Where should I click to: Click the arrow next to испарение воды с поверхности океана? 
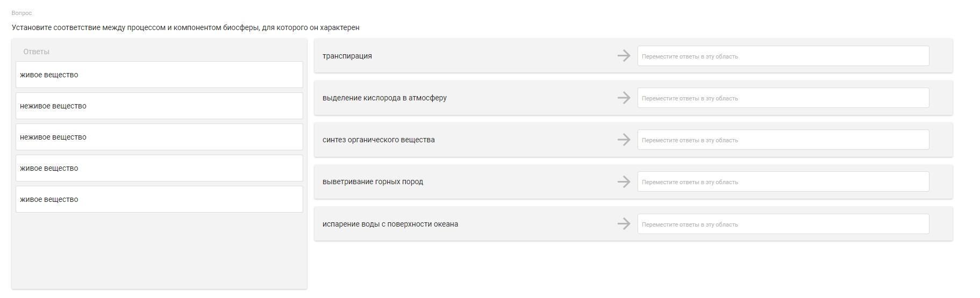pos(624,224)
